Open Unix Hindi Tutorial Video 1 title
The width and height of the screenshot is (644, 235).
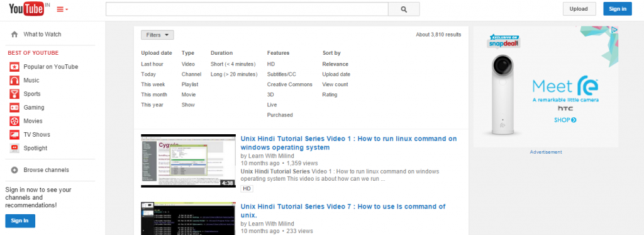click(348, 143)
